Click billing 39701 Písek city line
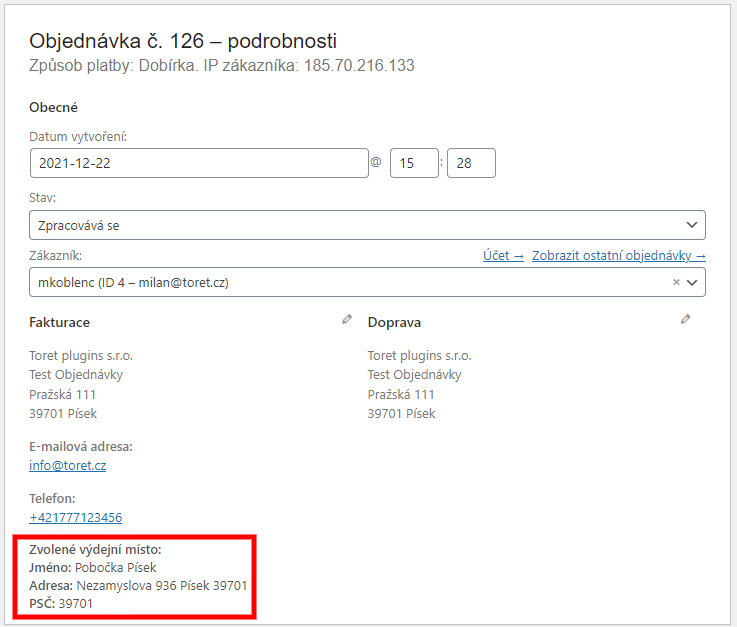 (63, 414)
